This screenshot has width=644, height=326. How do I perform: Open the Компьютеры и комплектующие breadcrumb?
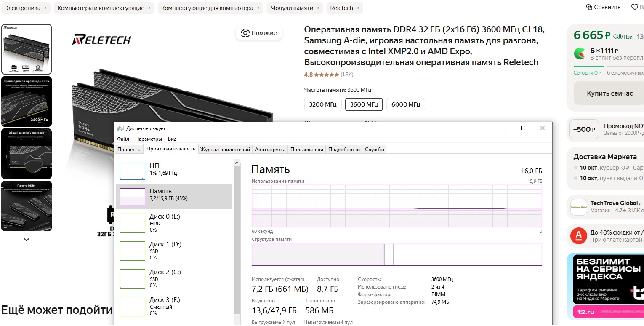pyautogui.click(x=104, y=8)
